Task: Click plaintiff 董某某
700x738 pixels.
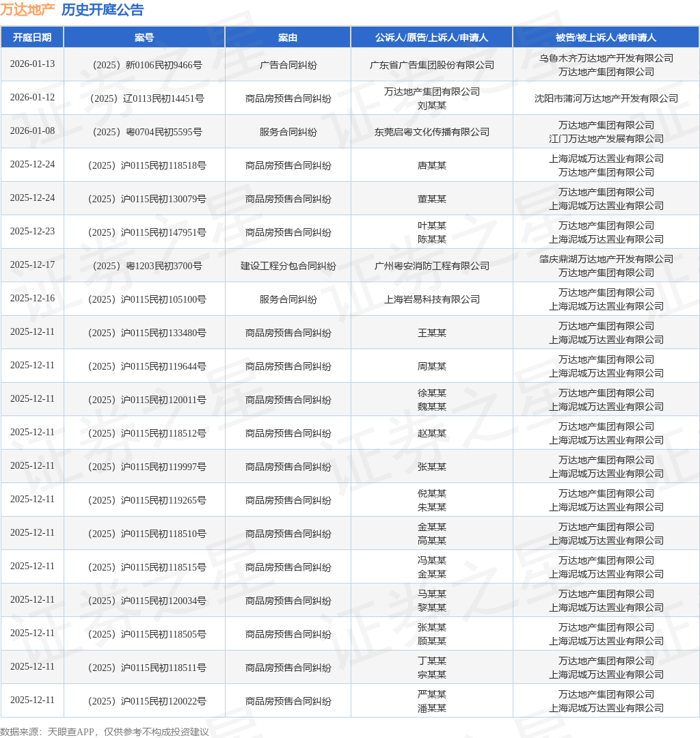Action: [431, 199]
